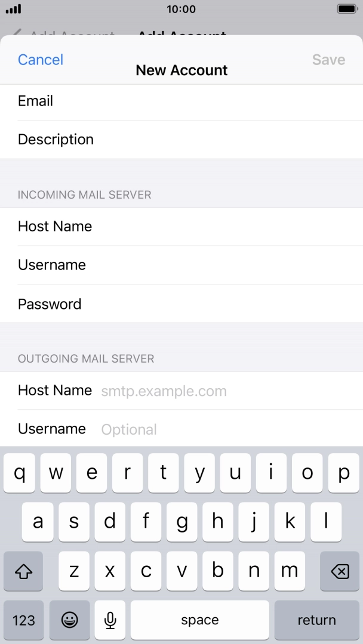The height and width of the screenshot is (644, 363).
Task: Tap the r key
Action: [x=127, y=473]
